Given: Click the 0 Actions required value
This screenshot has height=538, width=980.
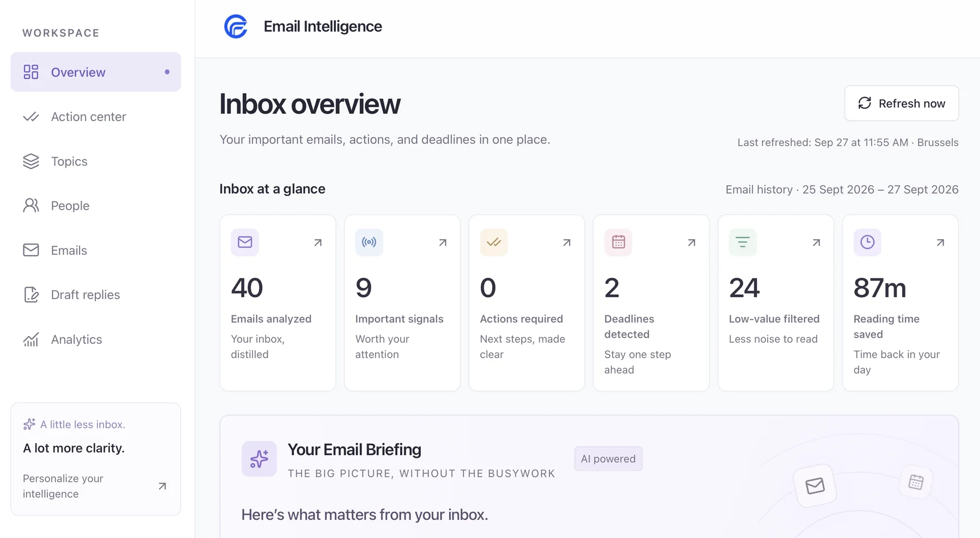Looking at the screenshot, I should pyautogui.click(x=488, y=288).
